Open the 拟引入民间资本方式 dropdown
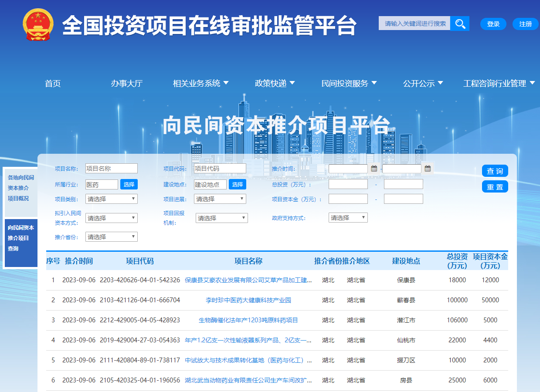 (x=112, y=218)
